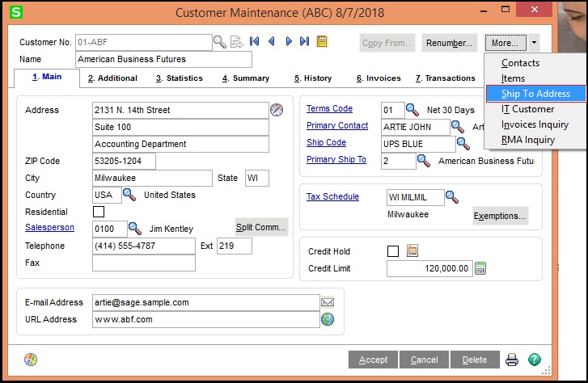588x383 pixels.
Task: Open the Credit Hold history icon
Action: (x=412, y=250)
